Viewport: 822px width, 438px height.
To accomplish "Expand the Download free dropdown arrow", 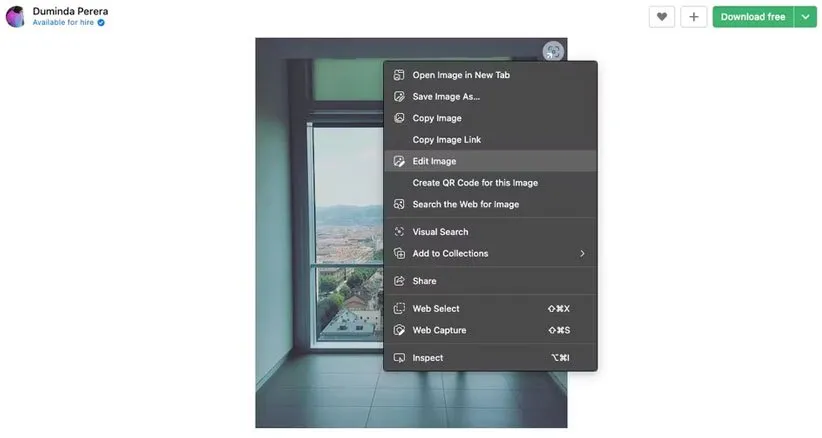I will pos(806,17).
